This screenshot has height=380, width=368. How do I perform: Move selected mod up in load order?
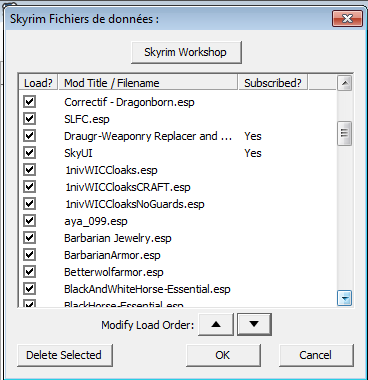click(216, 324)
